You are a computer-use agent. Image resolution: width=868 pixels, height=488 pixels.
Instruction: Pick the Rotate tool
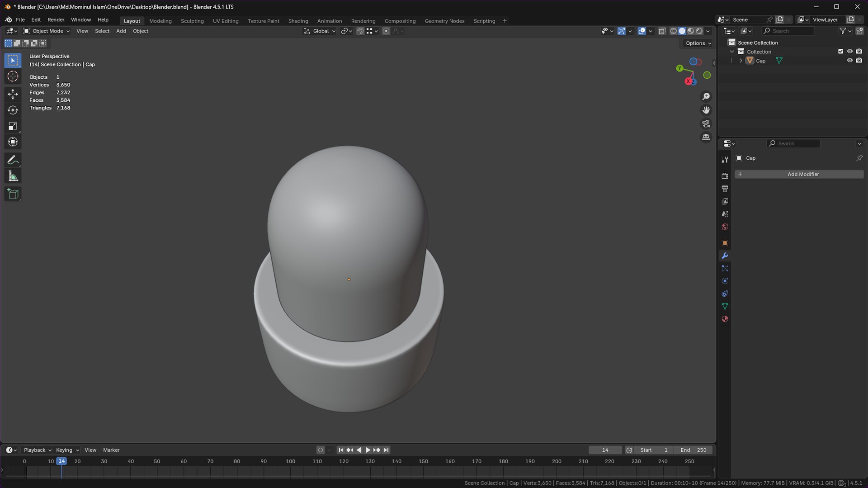click(13, 110)
